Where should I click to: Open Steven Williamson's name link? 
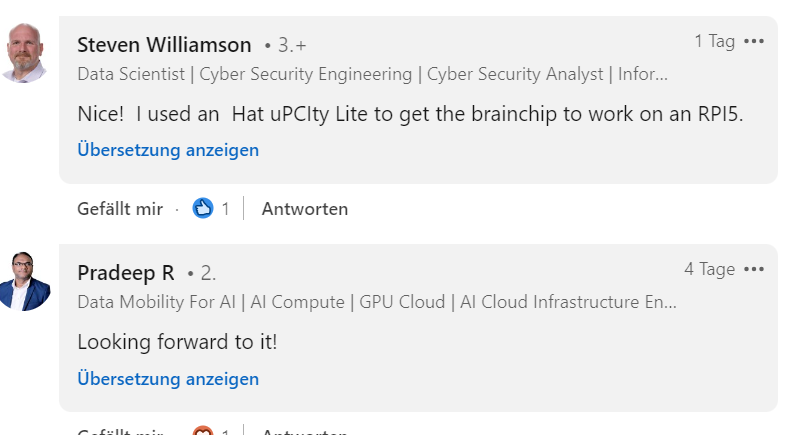[164, 45]
